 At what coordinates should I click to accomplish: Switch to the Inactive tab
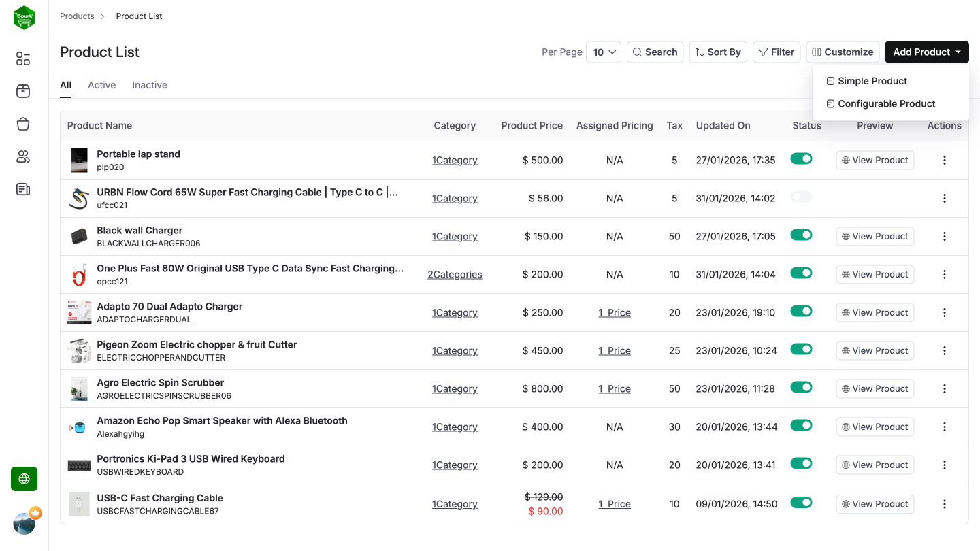tap(149, 85)
